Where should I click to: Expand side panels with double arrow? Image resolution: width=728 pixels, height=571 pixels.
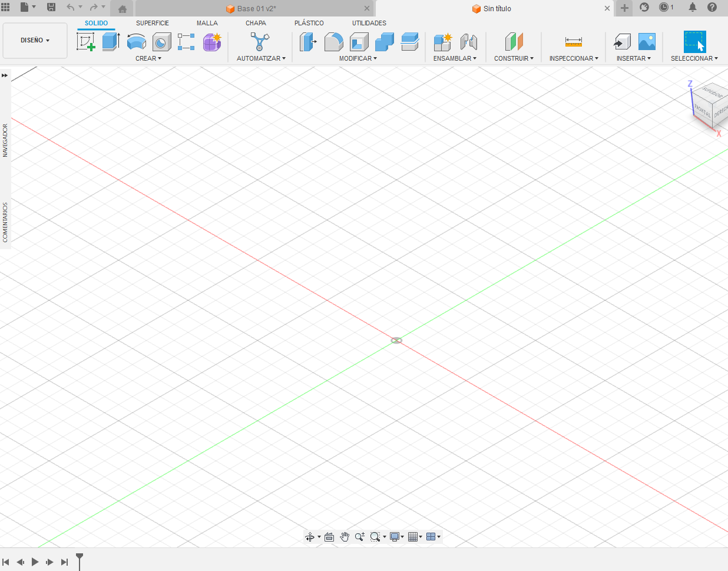tap(5, 75)
